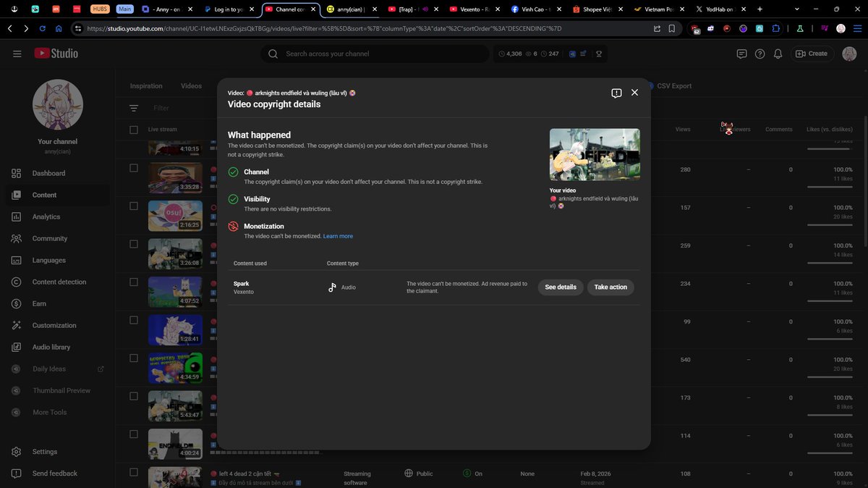Open a new browser tab with plus

coord(759,9)
